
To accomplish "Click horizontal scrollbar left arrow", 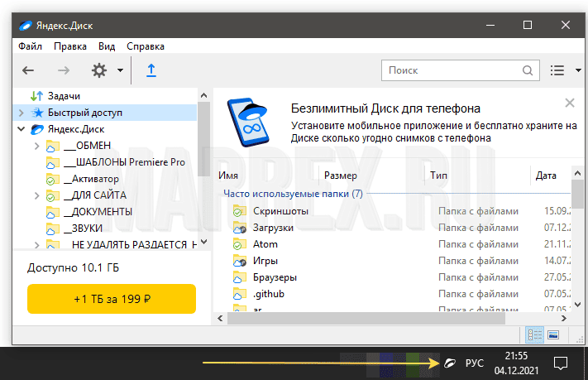I will pos(220,319).
